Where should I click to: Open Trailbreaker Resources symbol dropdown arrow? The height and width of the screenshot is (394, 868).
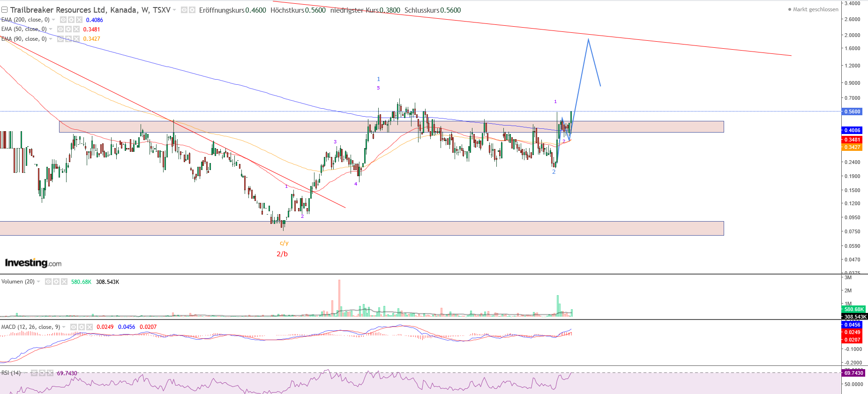click(174, 10)
